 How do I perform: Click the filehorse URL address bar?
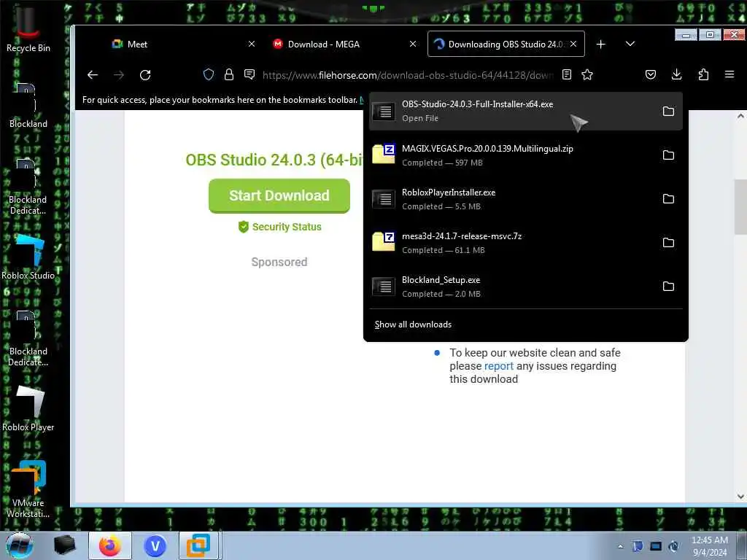[x=407, y=75]
